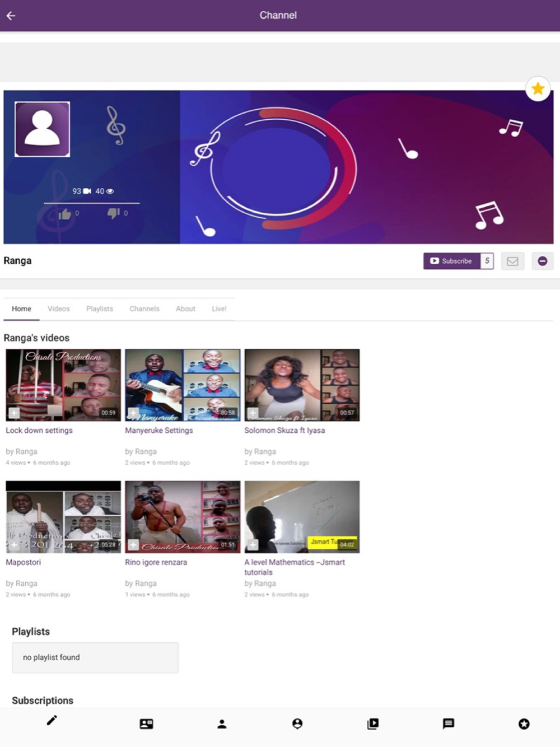Switch to the Videos tab
Screen dimensions: 560x747
pyautogui.click(x=59, y=309)
